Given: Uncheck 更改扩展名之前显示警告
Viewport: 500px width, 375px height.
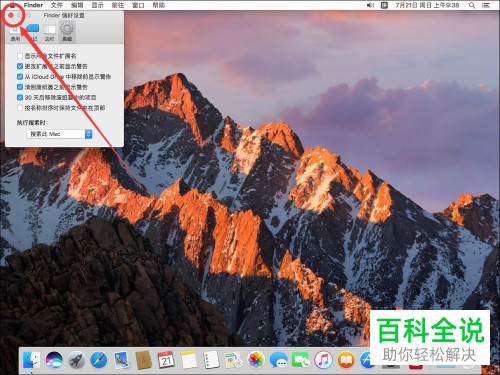Looking at the screenshot, I should coord(20,66).
